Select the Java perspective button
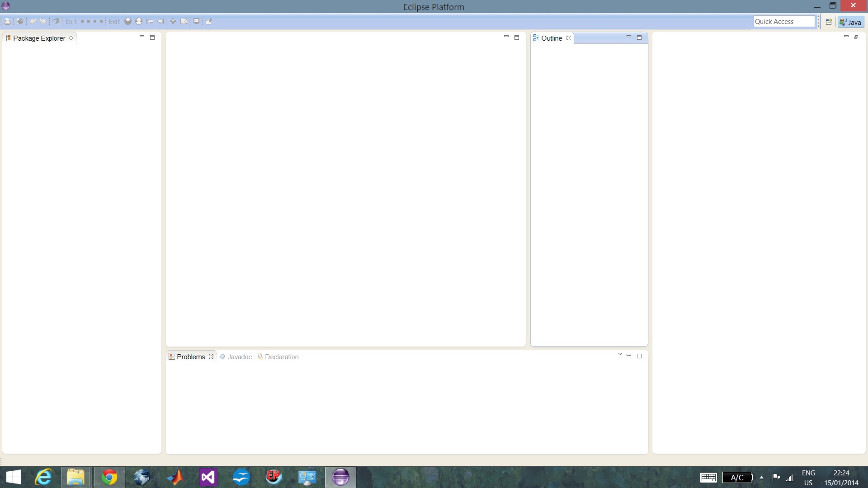868x488 pixels. click(851, 22)
